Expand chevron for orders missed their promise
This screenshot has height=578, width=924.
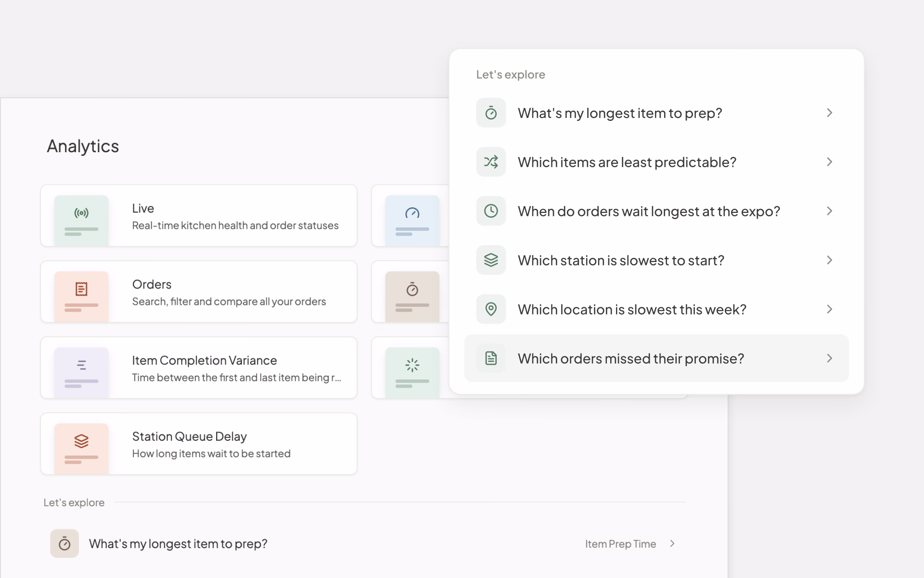click(x=829, y=358)
